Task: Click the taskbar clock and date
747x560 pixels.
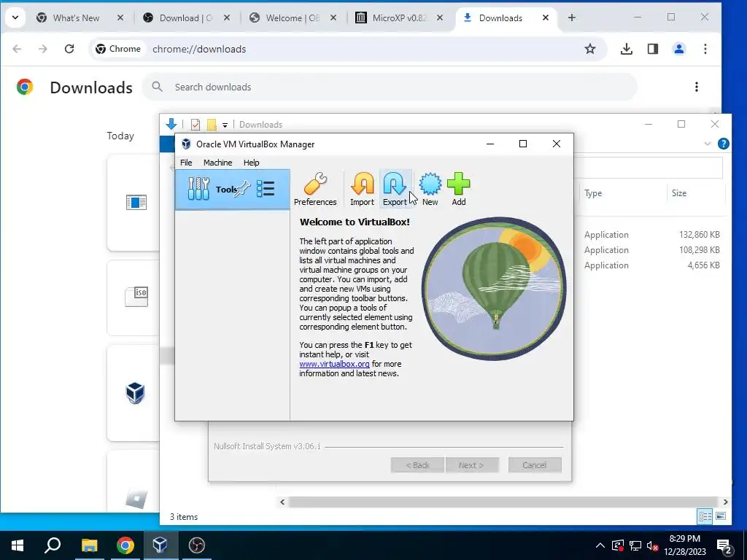Action: pyautogui.click(x=684, y=545)
